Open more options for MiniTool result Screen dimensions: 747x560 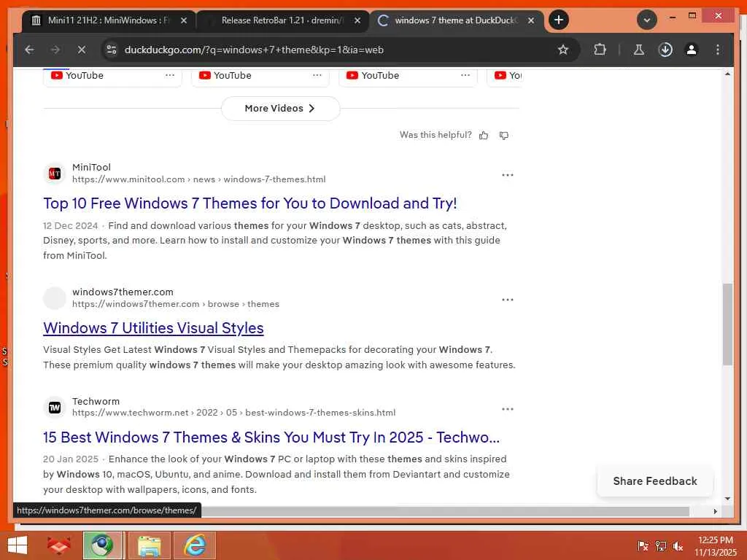click(x=508, y=175)
